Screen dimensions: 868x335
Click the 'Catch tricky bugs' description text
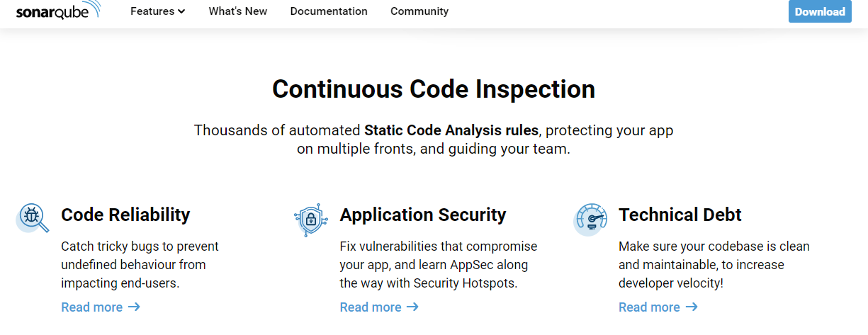coord(140,265)
